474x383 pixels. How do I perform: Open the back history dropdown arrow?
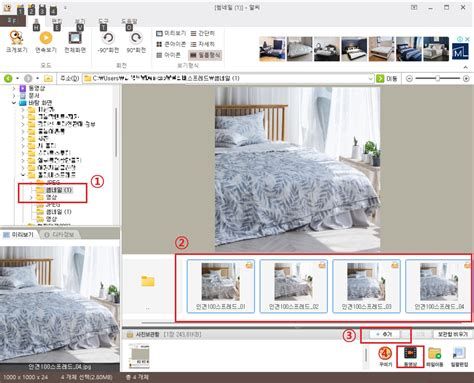pos(18,78)
